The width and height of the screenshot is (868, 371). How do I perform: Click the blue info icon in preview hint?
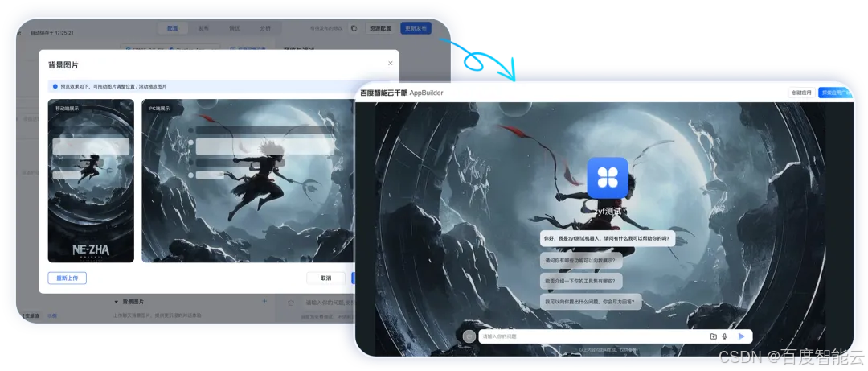[55, 86]
